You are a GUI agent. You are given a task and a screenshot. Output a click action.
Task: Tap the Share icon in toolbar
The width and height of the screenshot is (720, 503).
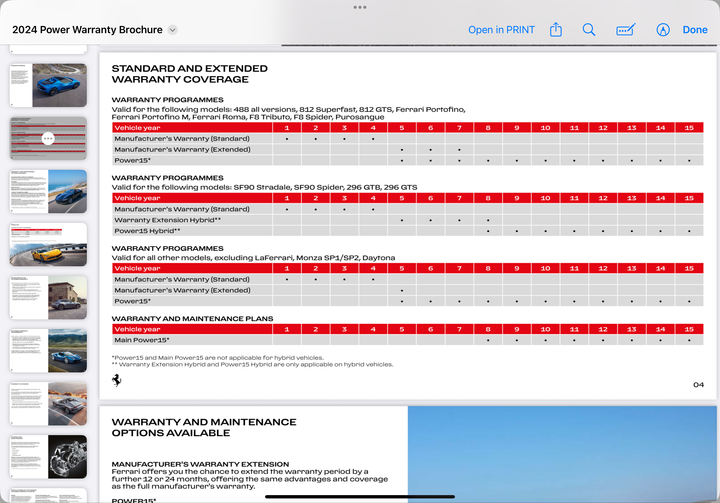[556, 30]
